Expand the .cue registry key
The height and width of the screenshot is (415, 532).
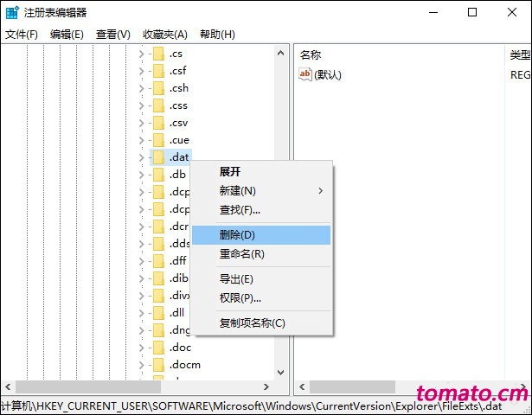click(142, 140)
